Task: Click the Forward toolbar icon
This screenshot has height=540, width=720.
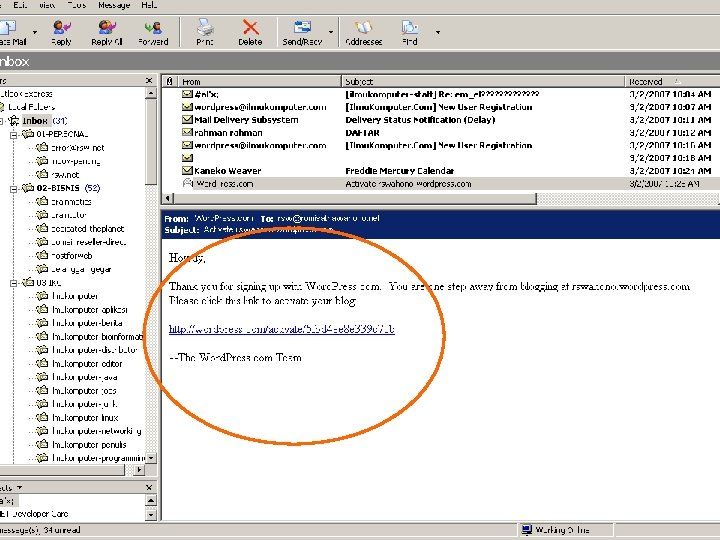Action: 153,32
